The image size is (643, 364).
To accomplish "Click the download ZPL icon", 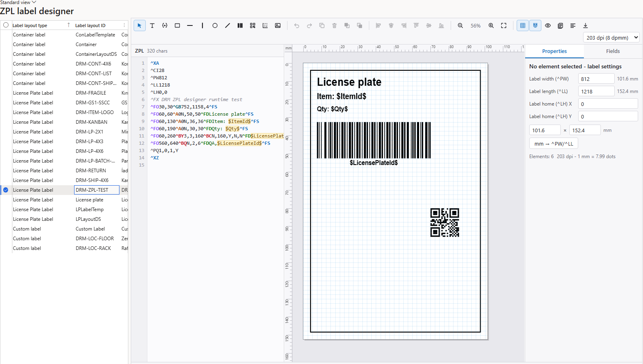I will (586, 25).
